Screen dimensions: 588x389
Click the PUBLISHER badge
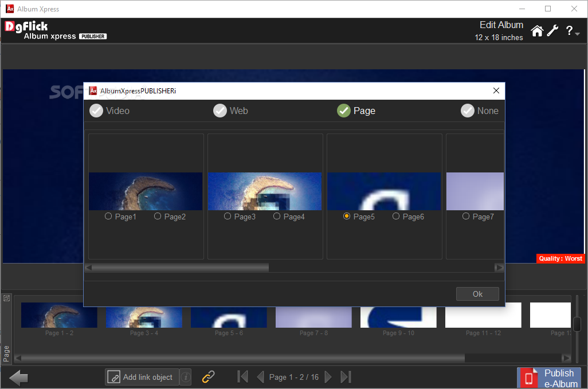pos(93,36)
